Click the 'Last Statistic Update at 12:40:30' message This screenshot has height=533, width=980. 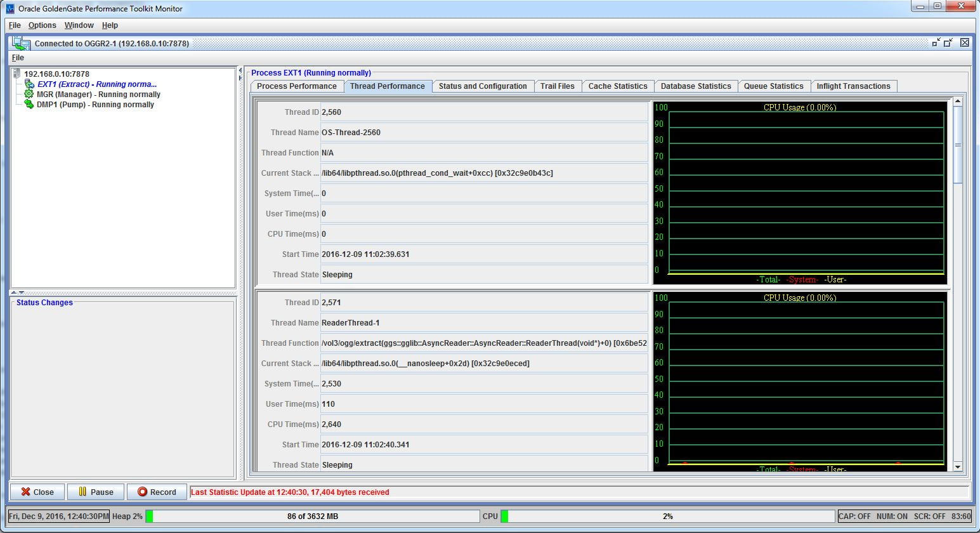coord(290,492)
